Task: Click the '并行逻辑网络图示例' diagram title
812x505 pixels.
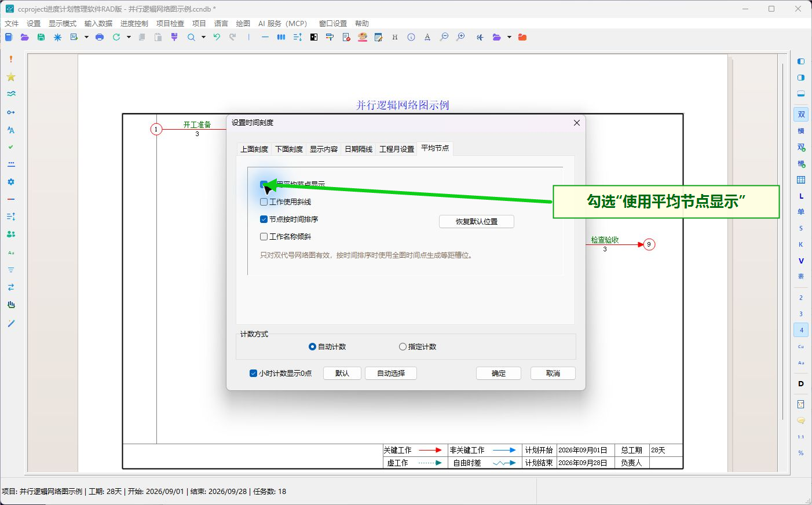Action: coord(403,105)
